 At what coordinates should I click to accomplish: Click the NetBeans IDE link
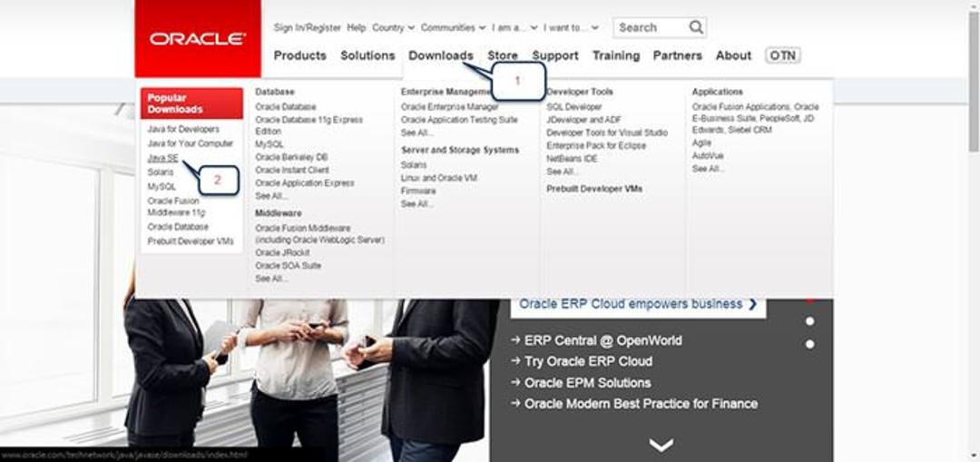click(x=572, y=159)
